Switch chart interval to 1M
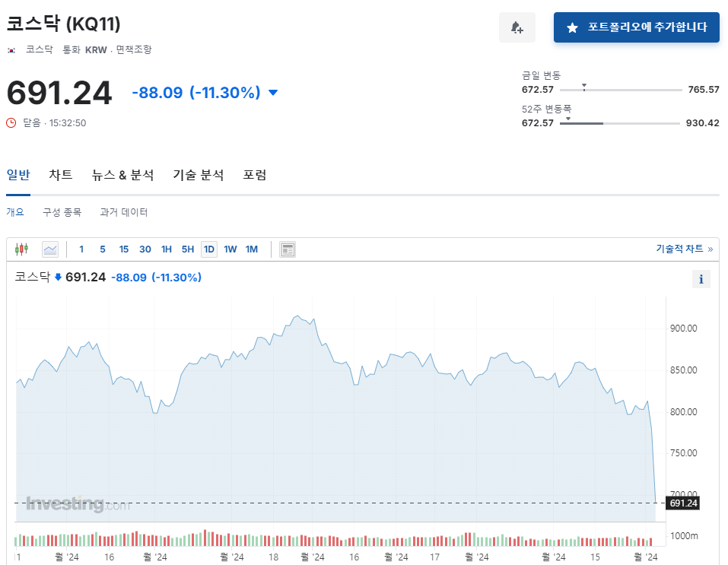Image resolution: width=728 pixels, height=565 pixels. pos(252,249)
